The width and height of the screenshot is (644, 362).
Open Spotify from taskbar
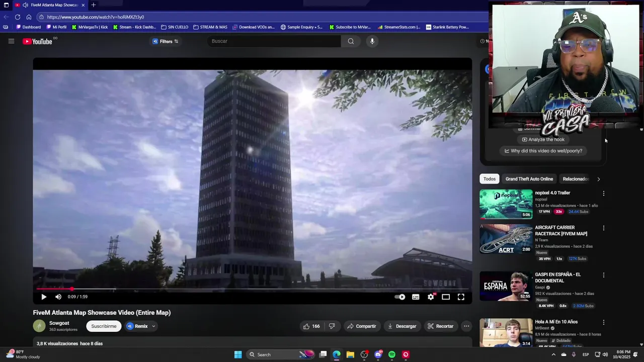(392, 354)
